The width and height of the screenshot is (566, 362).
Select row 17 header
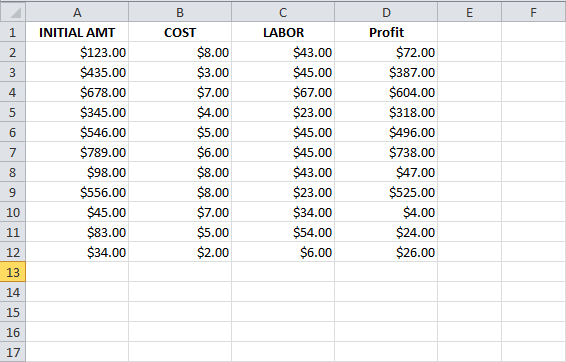(13, 352)
